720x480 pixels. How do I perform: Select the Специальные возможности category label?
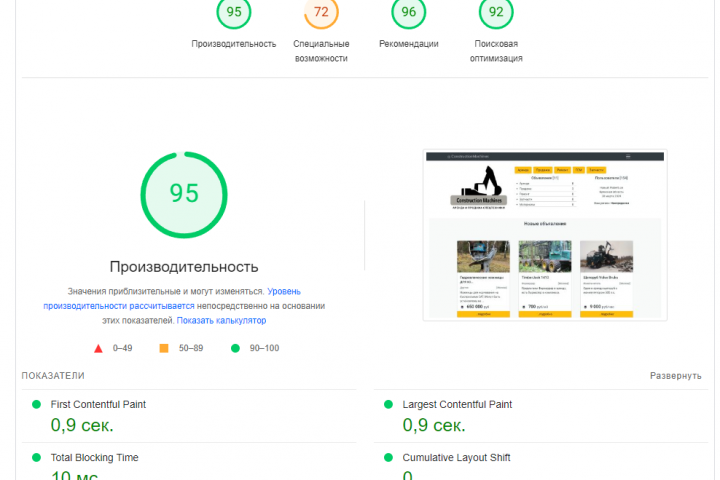click(x=321, y=51)
